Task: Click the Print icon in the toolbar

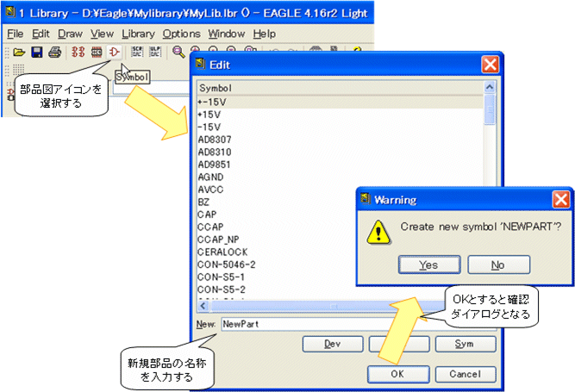Action: click(x=54, y=53)
